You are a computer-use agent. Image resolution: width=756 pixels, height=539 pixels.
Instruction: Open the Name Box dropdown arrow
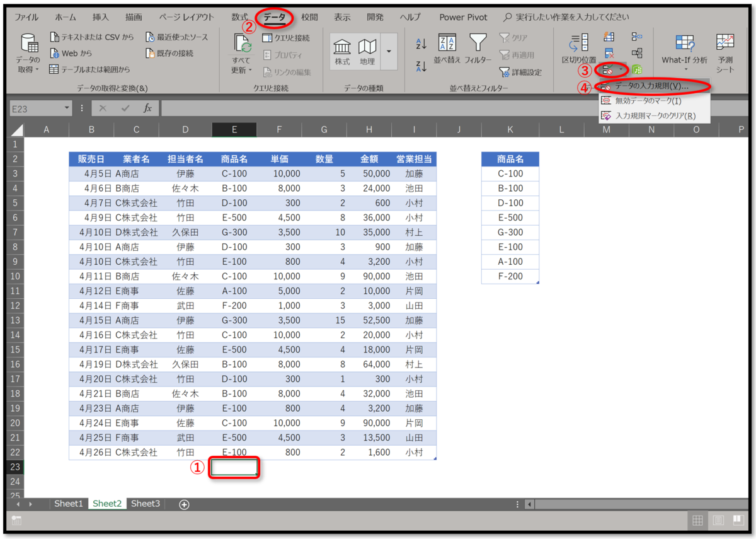pos(67,108)
